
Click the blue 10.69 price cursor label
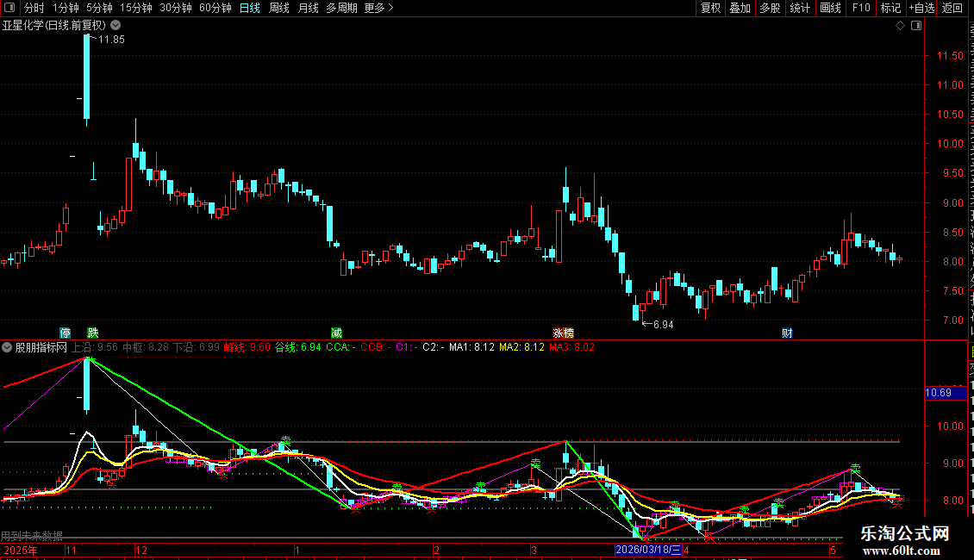click(946, 393)
